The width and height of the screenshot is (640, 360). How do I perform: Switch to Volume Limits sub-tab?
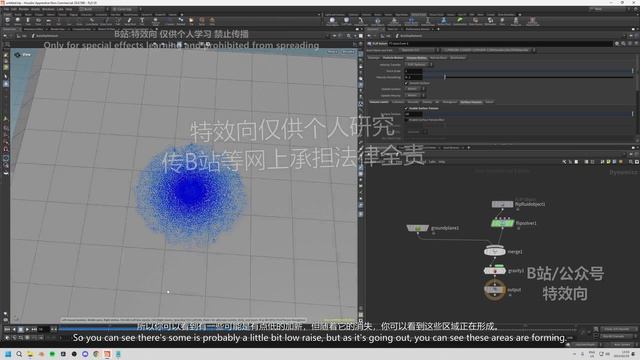pos(379,102)
